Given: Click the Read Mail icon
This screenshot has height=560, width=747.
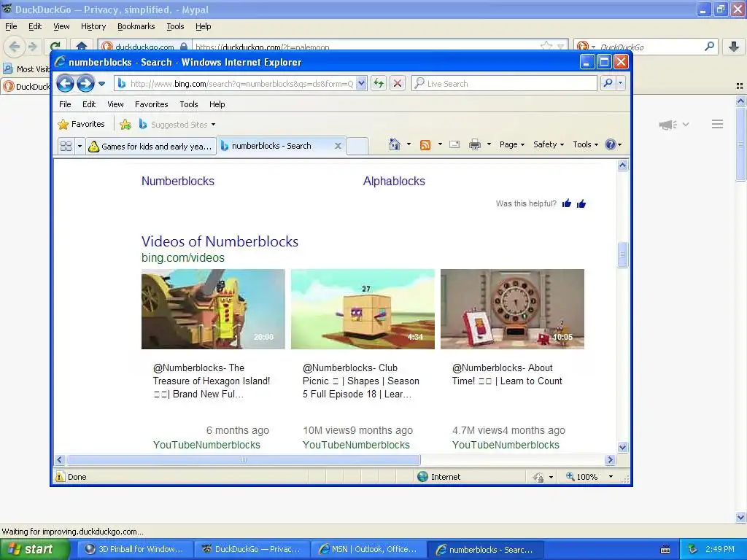Looking at the screenshot, I should (x=454, y=144).
